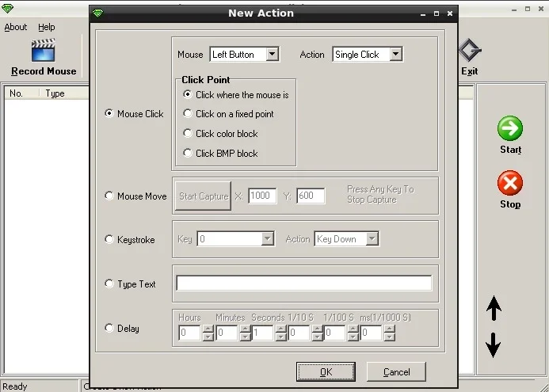
Task: Click the main window green gem icon
Action: click(7, 9)
